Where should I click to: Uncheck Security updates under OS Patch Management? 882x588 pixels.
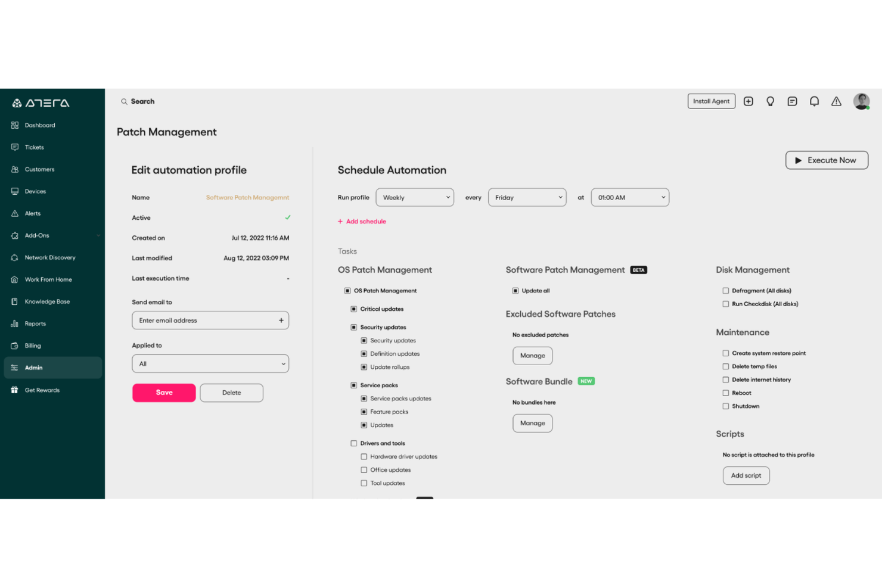pos(353,327)
